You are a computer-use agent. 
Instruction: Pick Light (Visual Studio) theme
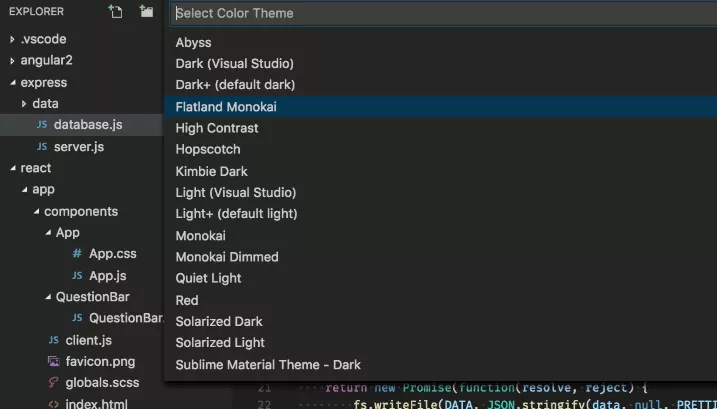click(440, 192)
